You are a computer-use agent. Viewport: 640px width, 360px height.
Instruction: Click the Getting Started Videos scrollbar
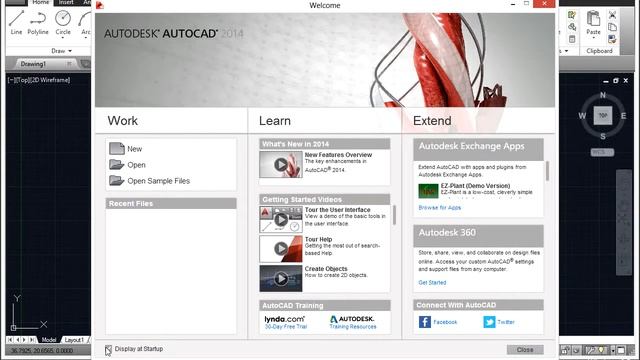394,215
